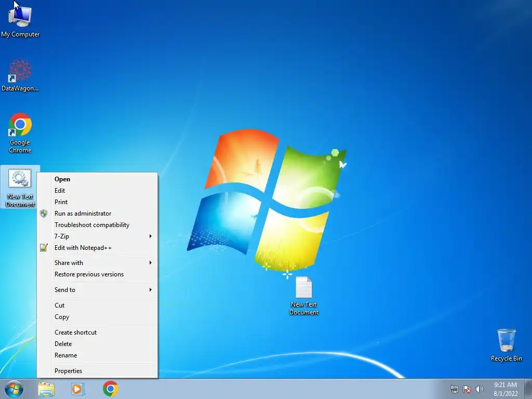Select the DataWagon shortcut icon
This screenshot has width=532, height=399.
[20, 75]
